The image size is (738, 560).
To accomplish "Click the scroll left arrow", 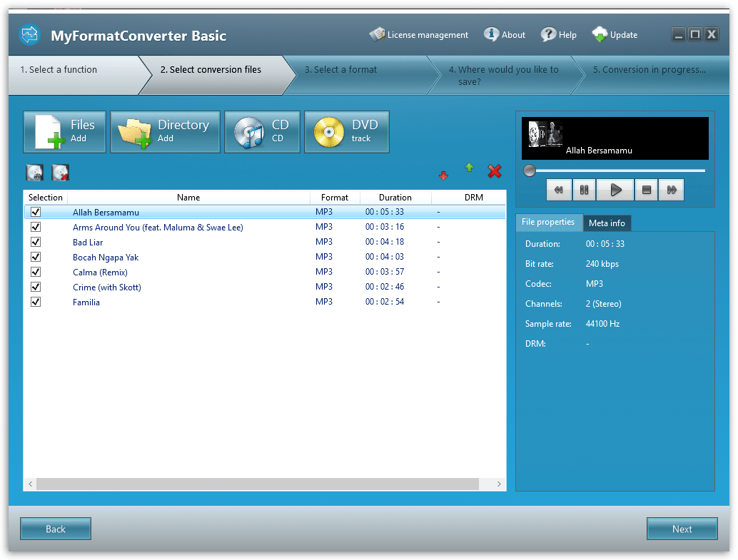I will click(31, 484).
